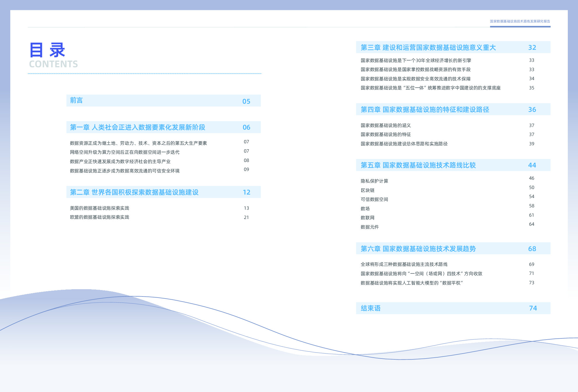The height and width of the screenshot is (392, 578).
Task: Click page number 74 beside 结束语
Action: (533, 308)
